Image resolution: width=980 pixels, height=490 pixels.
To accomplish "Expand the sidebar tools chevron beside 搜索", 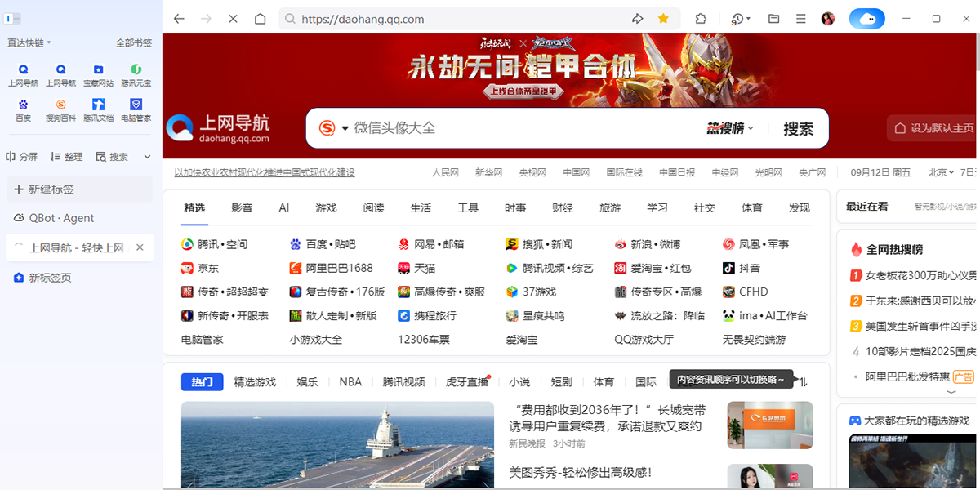I will 148,157.
